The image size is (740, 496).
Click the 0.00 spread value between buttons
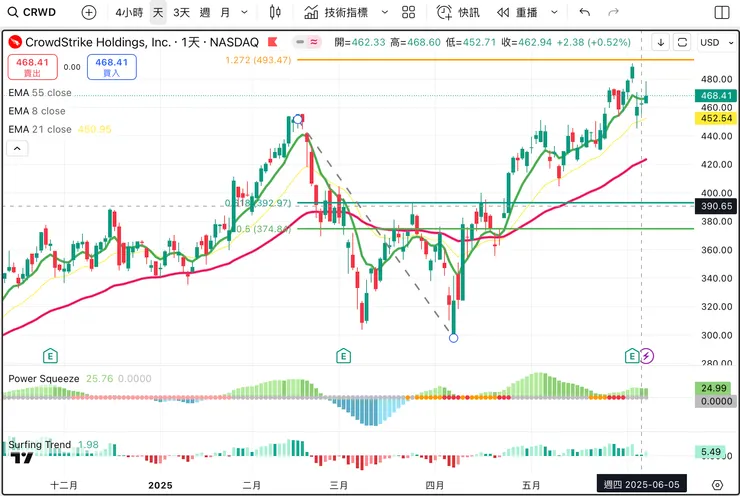tap(72, 67)
